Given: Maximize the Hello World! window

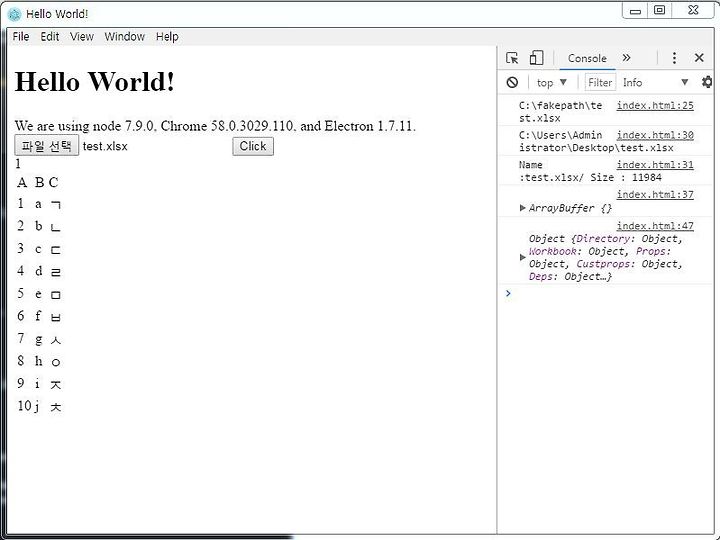Looking at the screenshot, I should click(659, 10).
